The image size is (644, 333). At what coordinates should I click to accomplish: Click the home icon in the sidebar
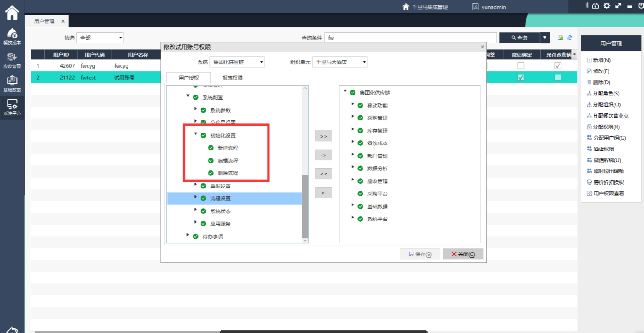[x=12, y=13]
